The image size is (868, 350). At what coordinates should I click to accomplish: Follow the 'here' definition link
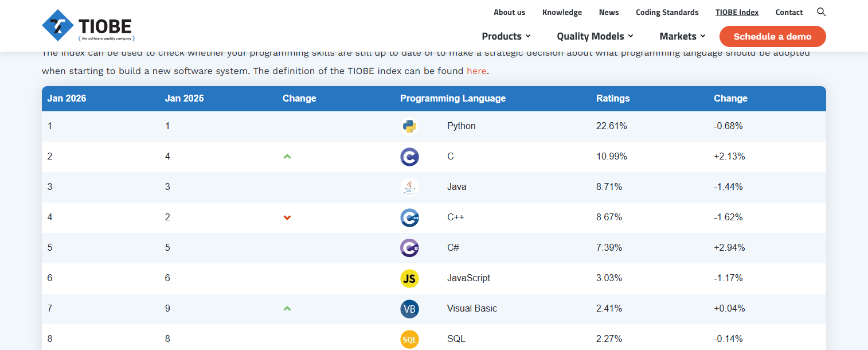[476, 71]
